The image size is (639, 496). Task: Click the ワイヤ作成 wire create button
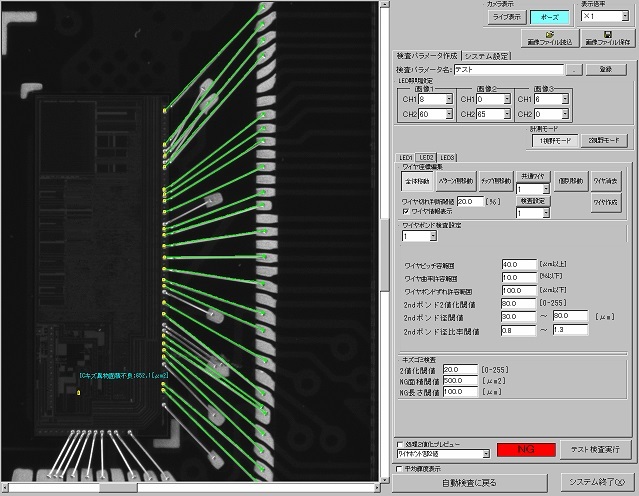[x=606, y=203]
